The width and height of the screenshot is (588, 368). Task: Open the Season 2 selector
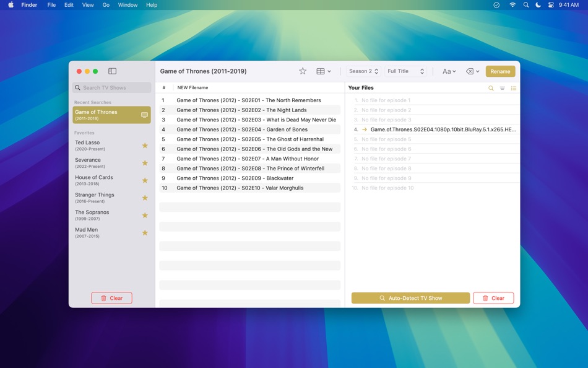coord(363,71)
